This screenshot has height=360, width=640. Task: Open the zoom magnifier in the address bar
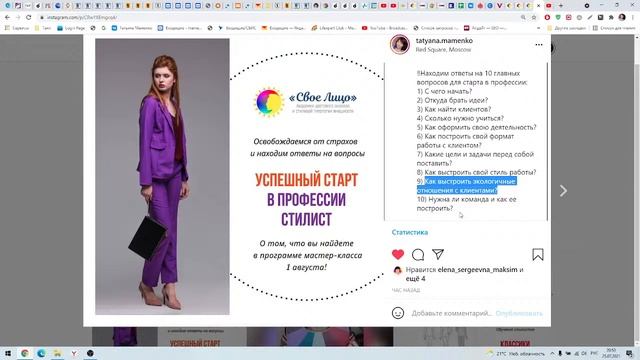coord(523,18)
